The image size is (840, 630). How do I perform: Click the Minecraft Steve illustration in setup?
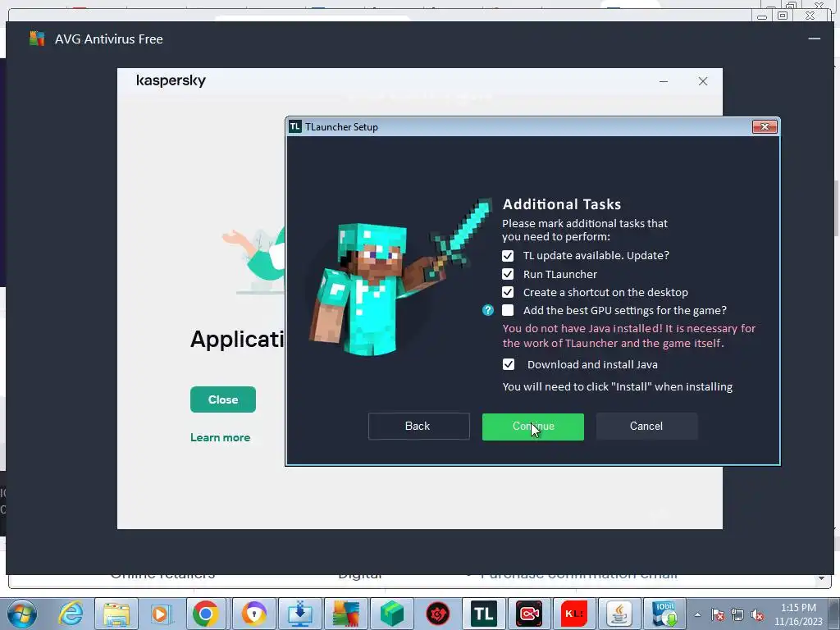(x=399, y=279)
